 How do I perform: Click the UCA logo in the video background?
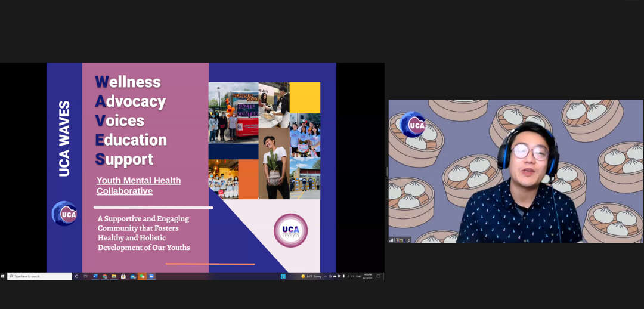(413, 125)
